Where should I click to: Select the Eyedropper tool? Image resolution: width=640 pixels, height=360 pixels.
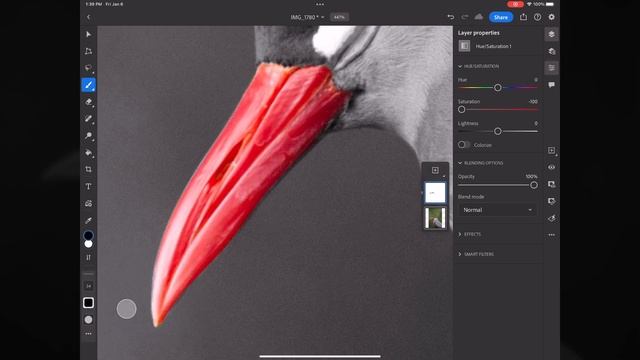pyautogui.click(x=89, y=220)
